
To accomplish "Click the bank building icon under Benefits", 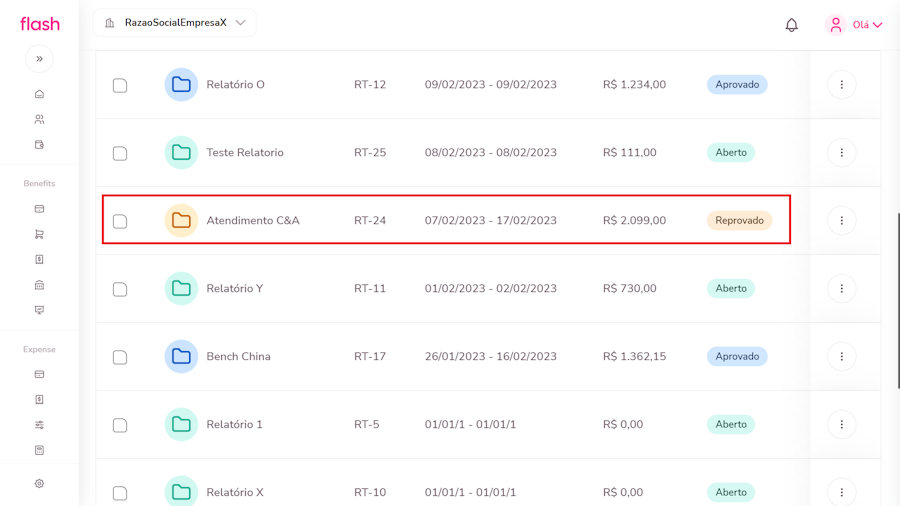I will (x=39, y=285).
